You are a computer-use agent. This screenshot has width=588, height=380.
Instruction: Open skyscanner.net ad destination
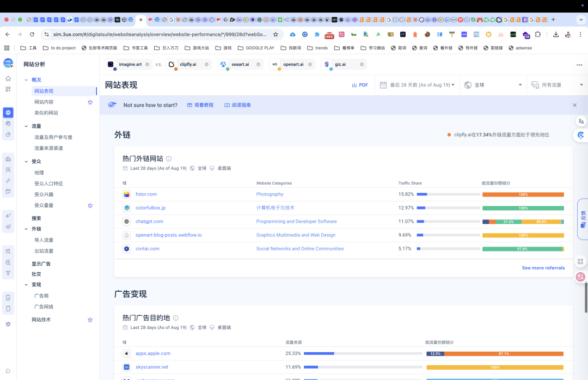[x=152, y=367]
